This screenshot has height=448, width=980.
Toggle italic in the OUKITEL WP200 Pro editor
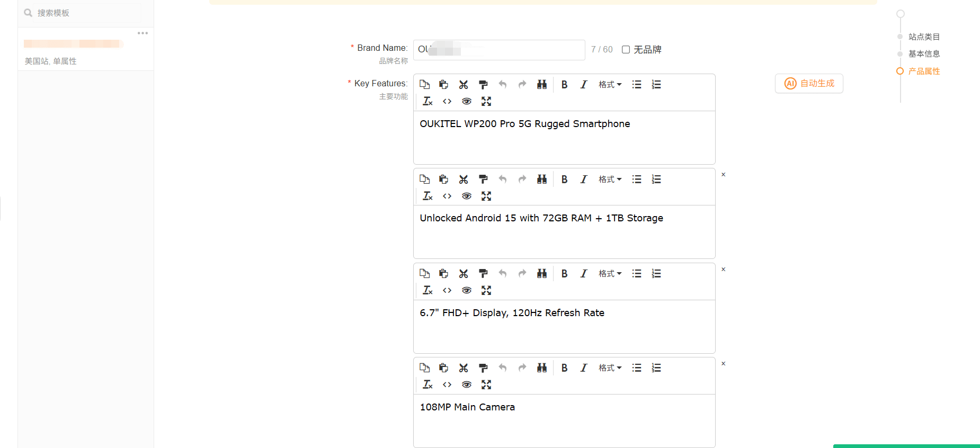coord(584,85)
